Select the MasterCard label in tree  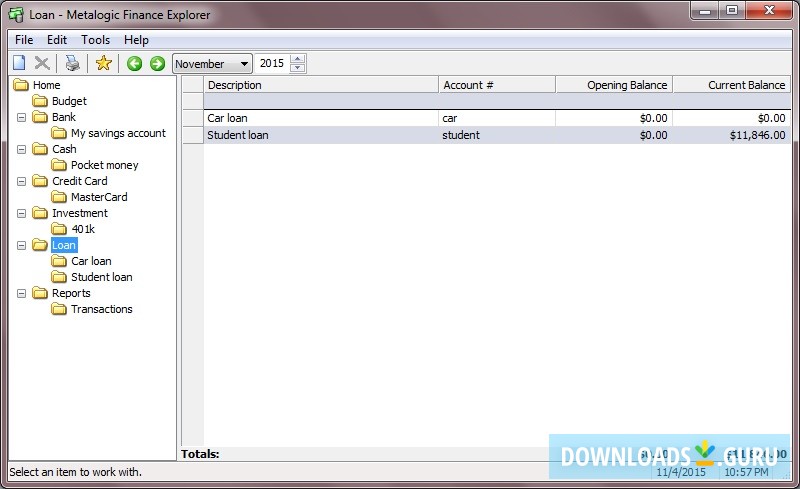tap(99, 197)
